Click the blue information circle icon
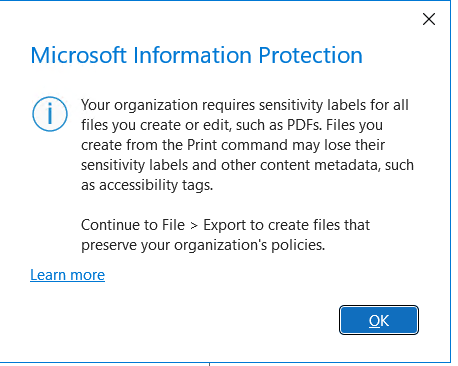Image resolution: width=458 pixels, height=366 pixels. click(50, 114)
